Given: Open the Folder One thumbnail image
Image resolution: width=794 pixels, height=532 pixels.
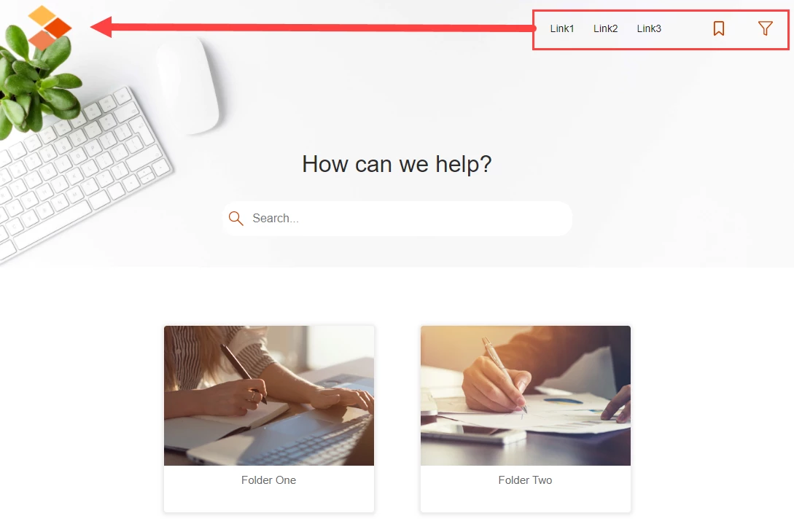Looking at the screenshot, I should 269,395.
